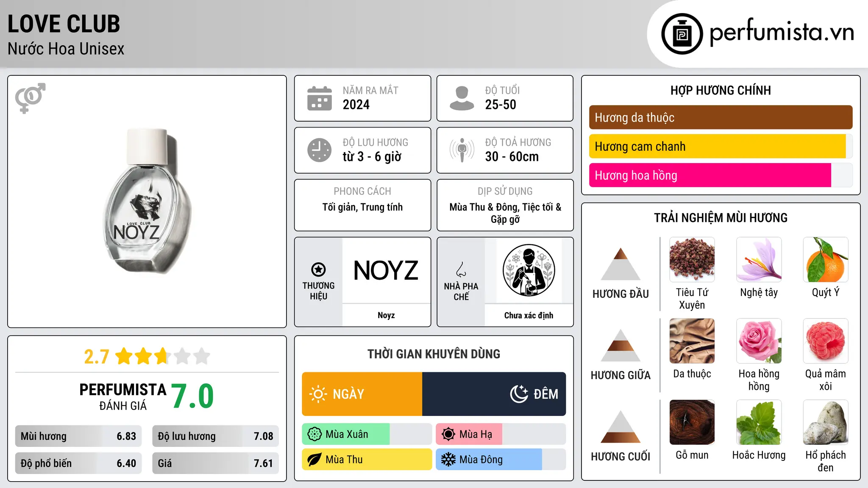Click the yellow Hương cam chanh accord bar
The height and width of the screenshot is (488, 868).
pyautogui.click(x=717, y=147)
